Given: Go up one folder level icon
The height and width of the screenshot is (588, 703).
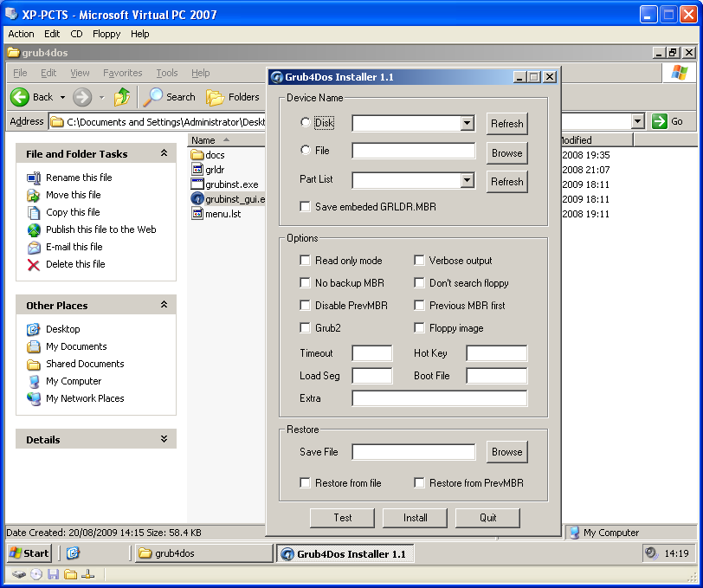Looking at the screenshot, I should 122,97.
